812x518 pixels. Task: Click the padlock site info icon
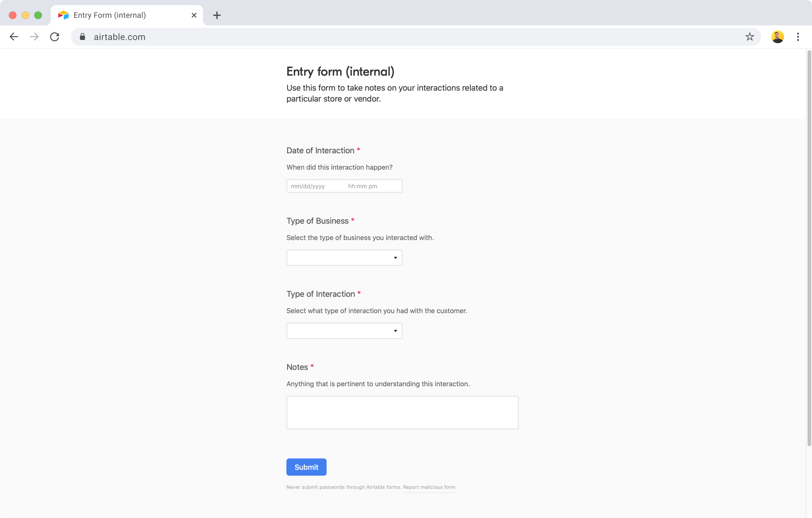tap(82, 37)
